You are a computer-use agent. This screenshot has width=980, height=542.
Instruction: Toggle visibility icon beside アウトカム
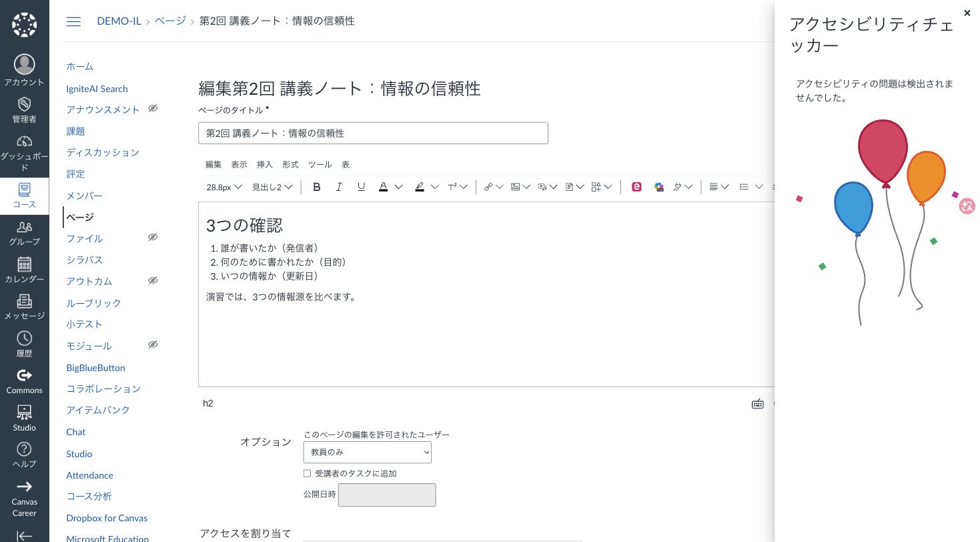153,280
